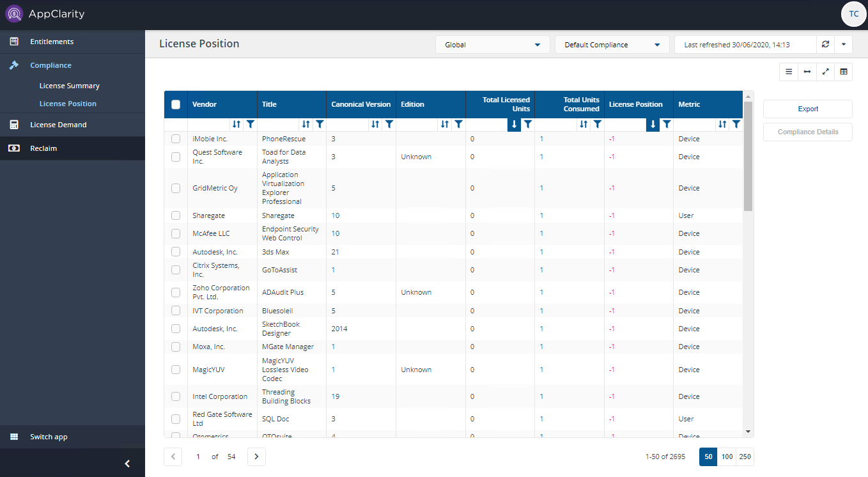The width and height of the screenshot is (868, 477).
Task: Check the Quest Software Inc. row
Action: click(176, 157)
